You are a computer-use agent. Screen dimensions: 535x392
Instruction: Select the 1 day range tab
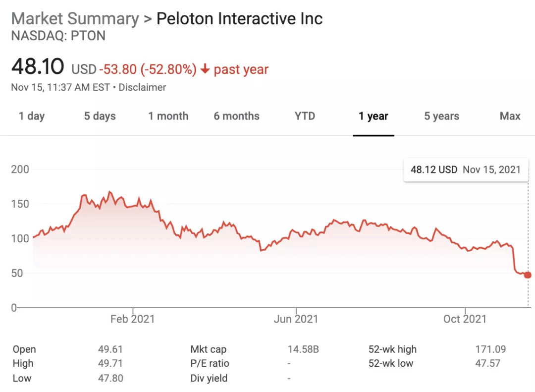[x=32, y=116]
